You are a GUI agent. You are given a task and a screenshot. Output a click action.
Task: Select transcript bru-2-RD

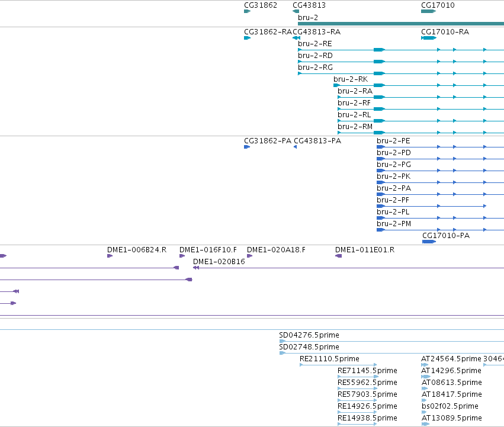pyautogui.click(x=315, y=56)
